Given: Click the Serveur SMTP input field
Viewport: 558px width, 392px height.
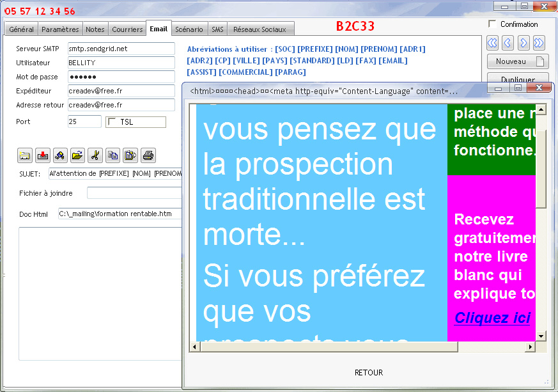Looking at the screenshot, I should 121,49.
